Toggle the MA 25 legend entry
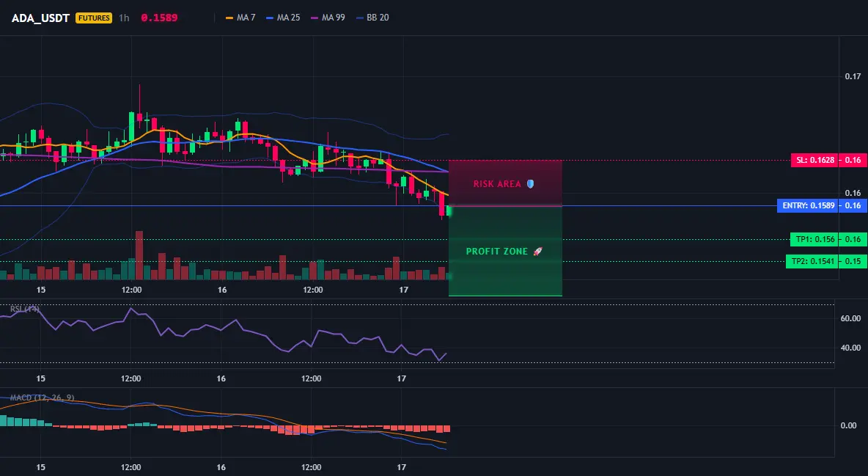 pos(284,18)
